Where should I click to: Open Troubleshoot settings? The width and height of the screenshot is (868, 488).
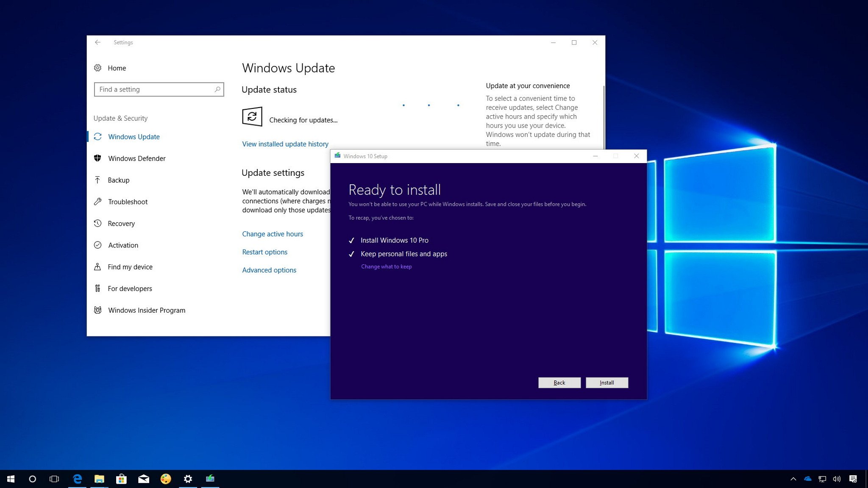(128, 201)
